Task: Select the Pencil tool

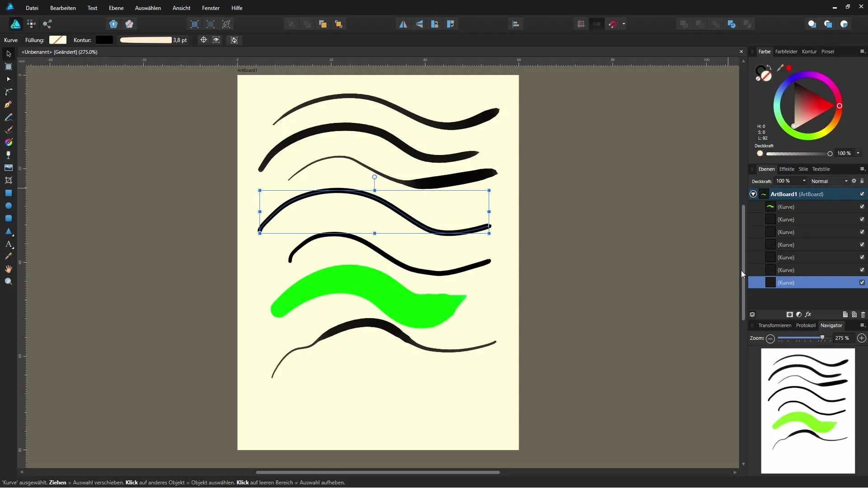Action: point(9,117)
